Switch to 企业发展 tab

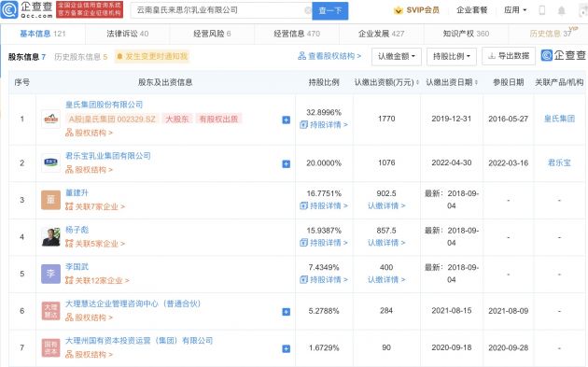point(382,34)
